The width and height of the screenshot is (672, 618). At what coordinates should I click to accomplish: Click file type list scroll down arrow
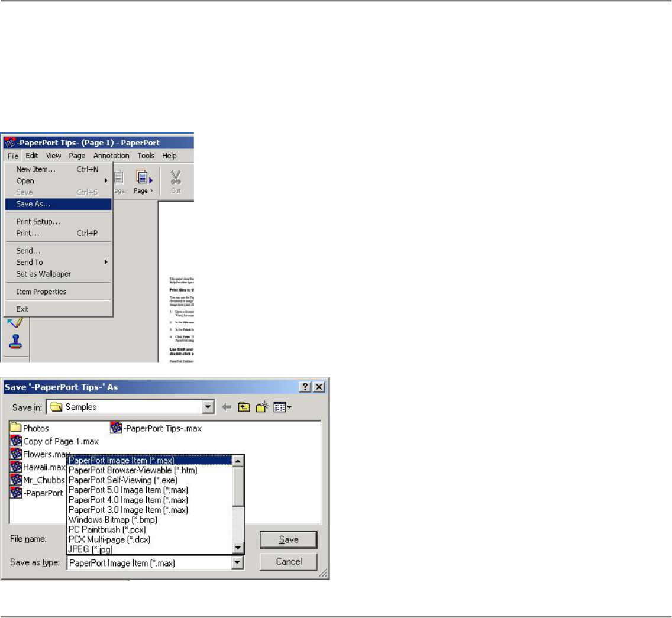tap(238, 548)
